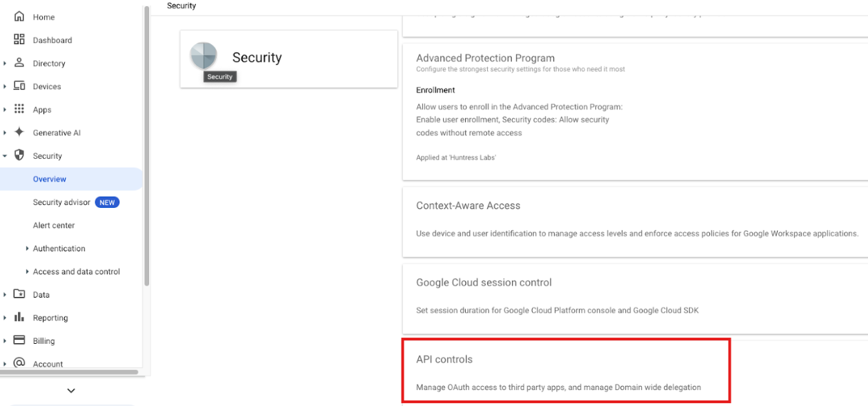The image size is (868, 406).
Task: Collapse the Security section arrow
Action: (x=5, y=156)
